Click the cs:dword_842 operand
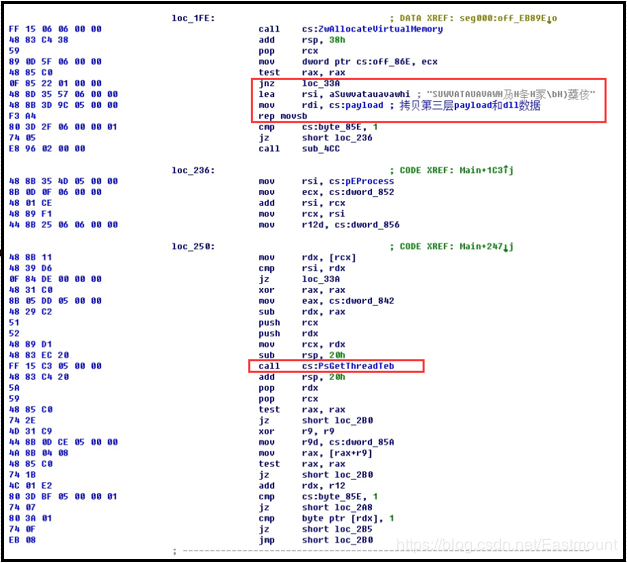The width and height of the screenshot is (627, 563). point(361,301)
